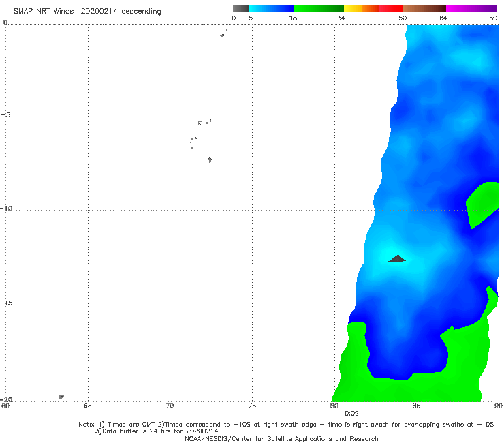
Task: Click the '50' color scale label
Action: (x=403, y=18)
